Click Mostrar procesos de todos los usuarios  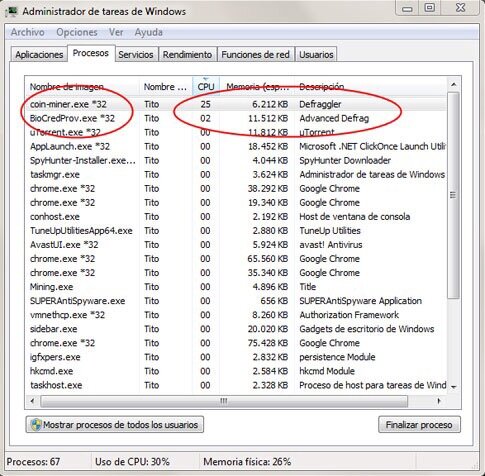pyautogui.click(x=115, y=425)
